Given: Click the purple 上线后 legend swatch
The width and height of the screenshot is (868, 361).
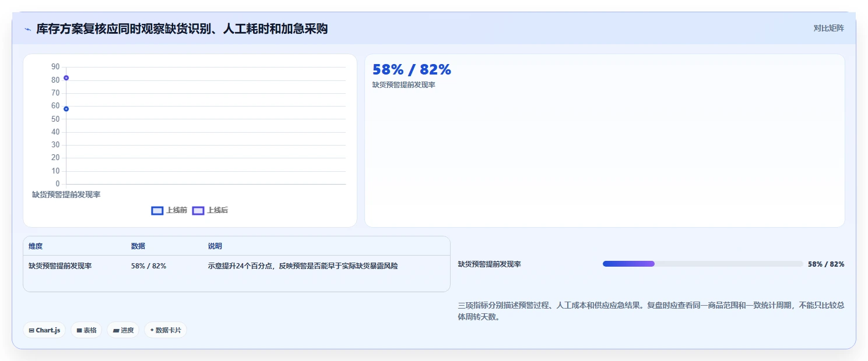Looking at the screenshot, I should 198,211.
